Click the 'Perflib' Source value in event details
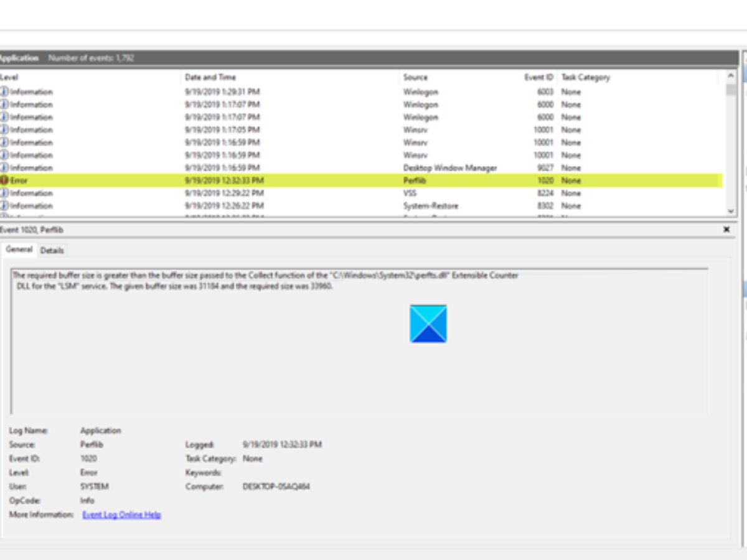The width and height of the screenshot is (747, 560). coord(92,445)
